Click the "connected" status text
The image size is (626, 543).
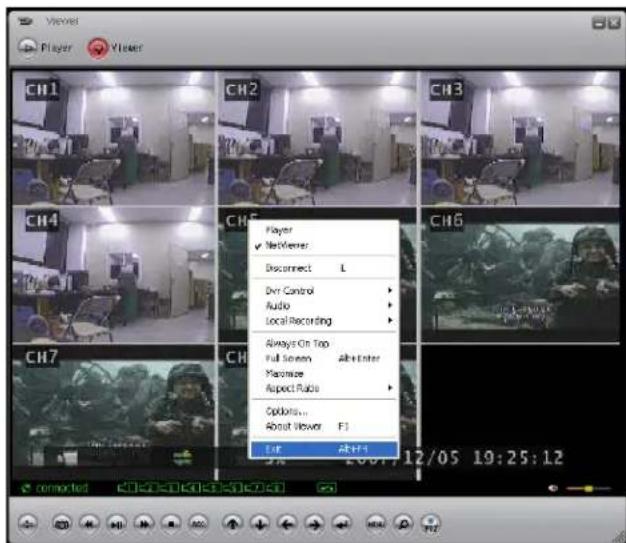click(61, 488)
